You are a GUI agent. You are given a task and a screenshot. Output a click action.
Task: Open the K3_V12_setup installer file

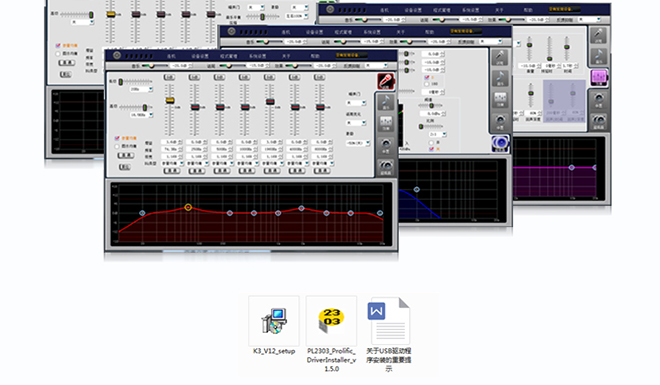(x=274, y=326)
